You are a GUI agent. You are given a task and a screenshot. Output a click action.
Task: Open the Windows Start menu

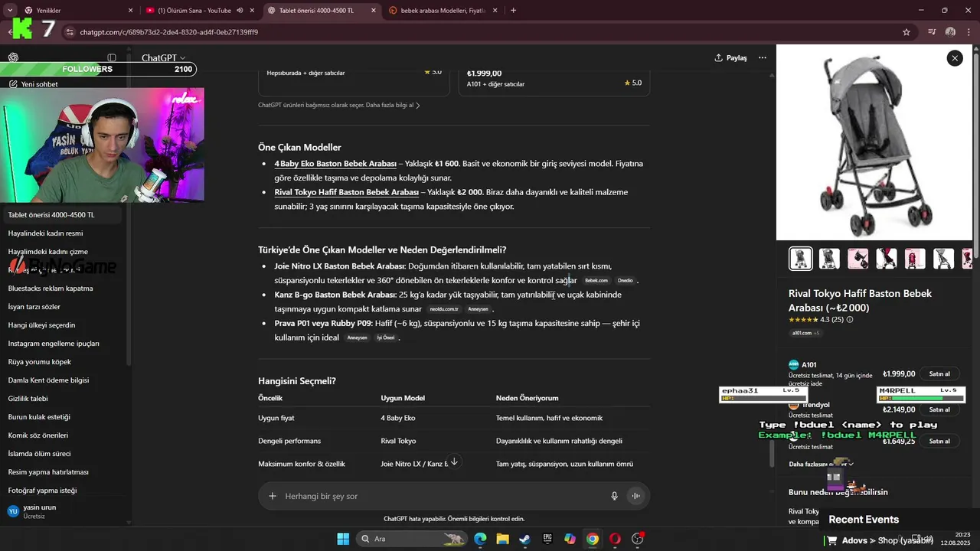click(x=343, y=539)
